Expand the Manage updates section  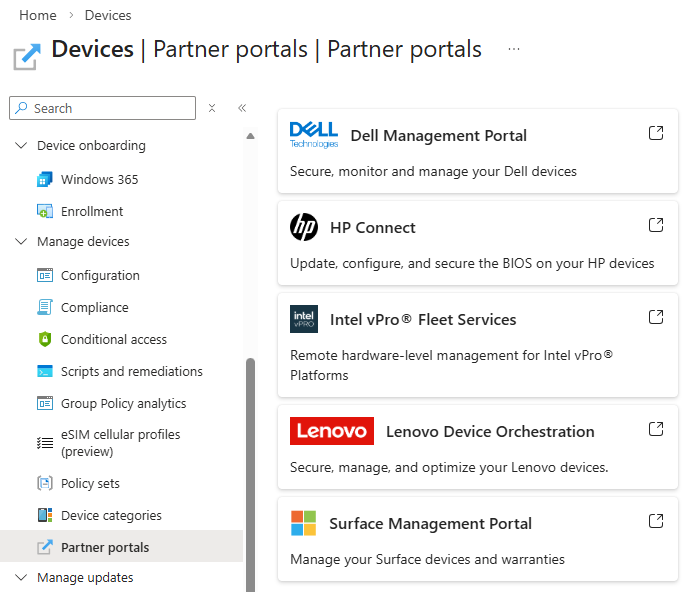point(21,578)
